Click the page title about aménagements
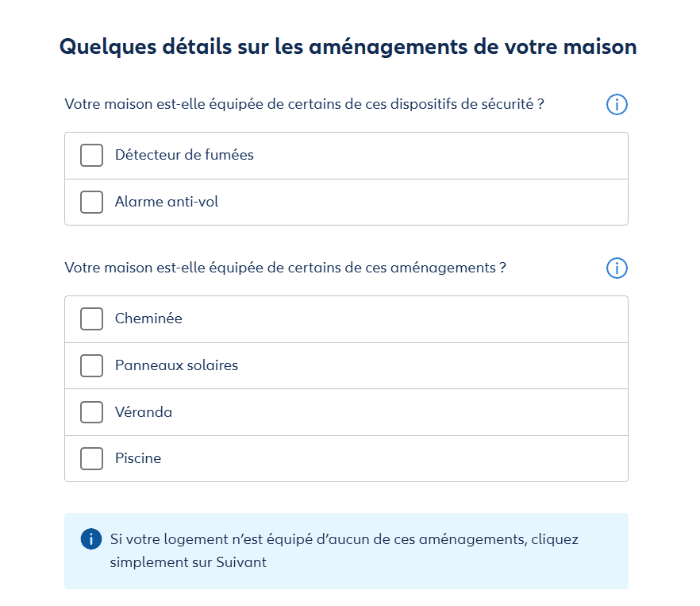The image size is (700, 606). tap(348, 46)
